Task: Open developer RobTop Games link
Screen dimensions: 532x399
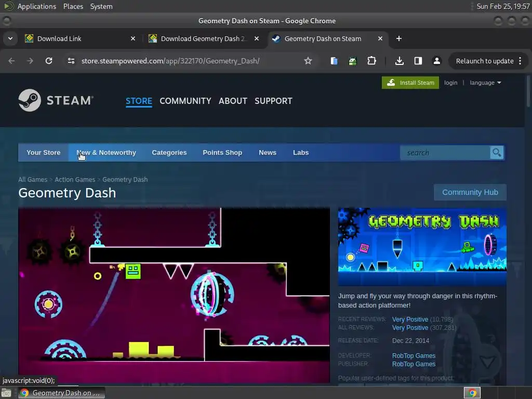Action: (414, 355)
